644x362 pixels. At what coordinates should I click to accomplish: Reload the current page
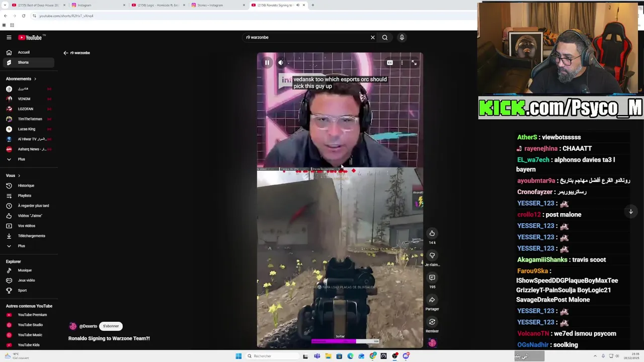click(x=23, y=16)
